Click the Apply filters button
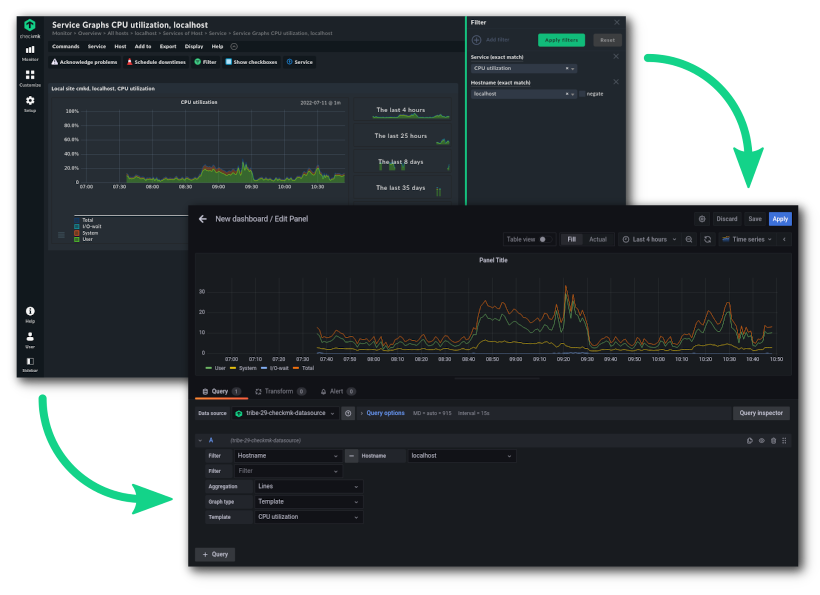Image resolution: width=820 pixels, height=595 pixels. [561, 40]
